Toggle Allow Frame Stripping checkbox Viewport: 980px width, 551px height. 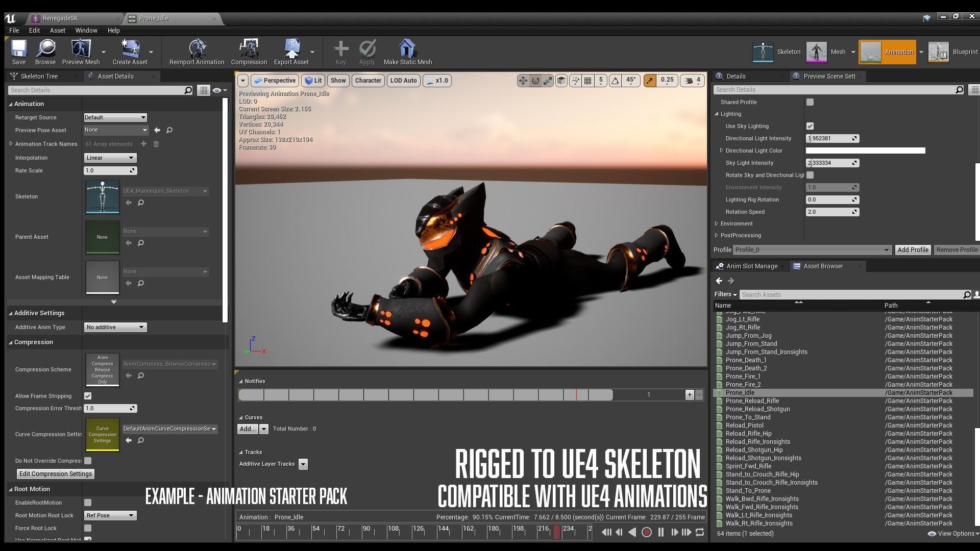(88, 396)
